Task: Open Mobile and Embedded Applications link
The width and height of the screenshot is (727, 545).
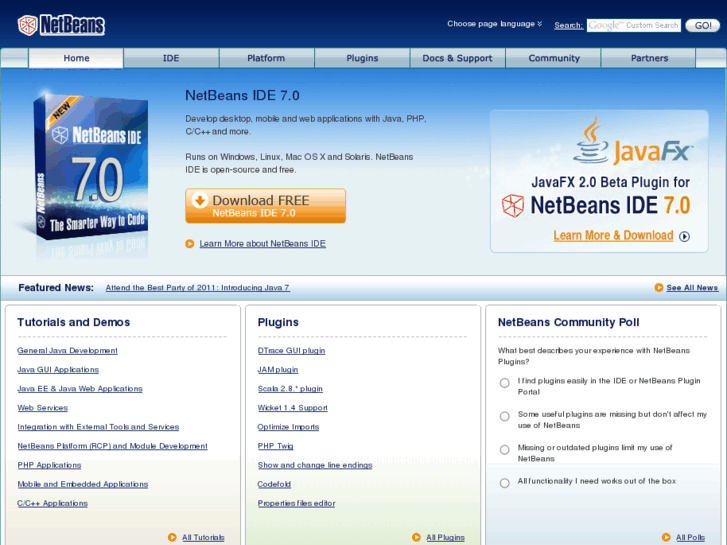Action: pyautogui.click(x=83, y=484)
